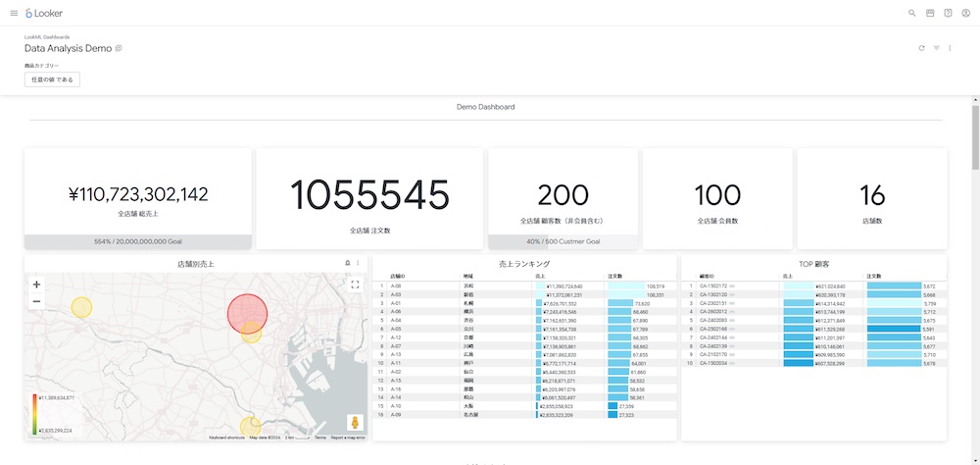Toggle the dashboard filters bar icon
This screenshot has height=465, width=980.
(x=936, y=47)
